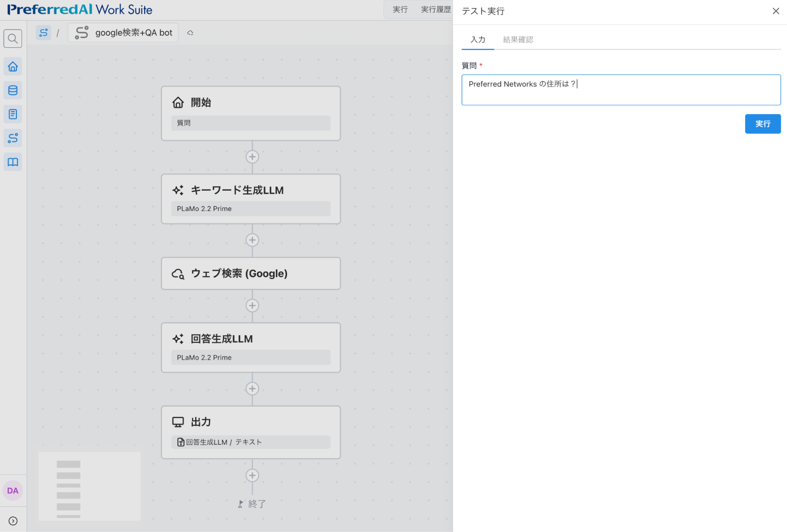Click the search icon in sidebar
The height and width of the screenshot is (532, 787).
click(13, 39)
